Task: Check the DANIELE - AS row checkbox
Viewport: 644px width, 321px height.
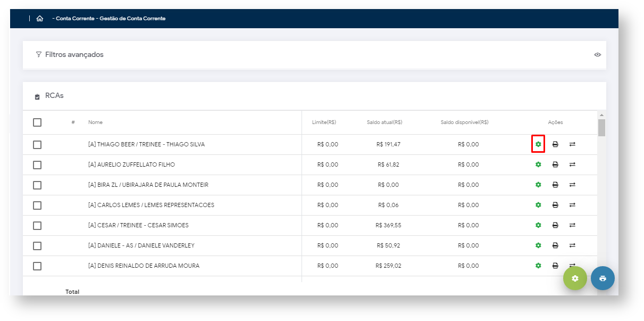Action: tap(37, 246)
